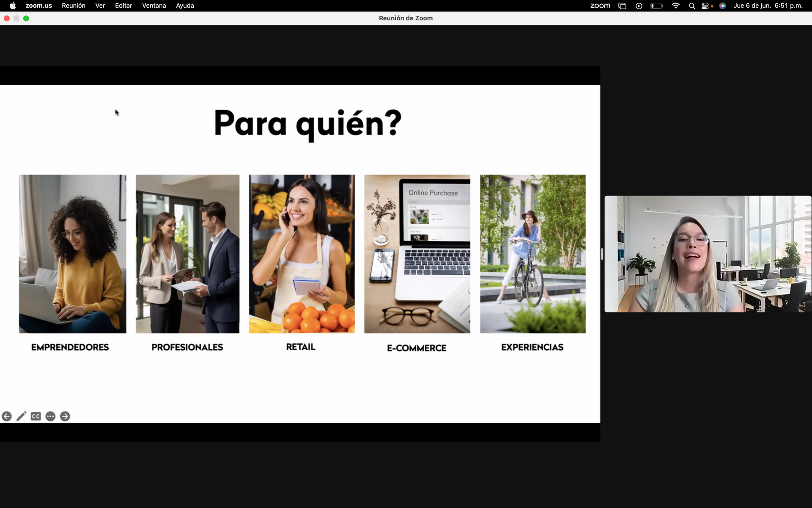Open Control Center toggles icon

(x=705, y=6)
